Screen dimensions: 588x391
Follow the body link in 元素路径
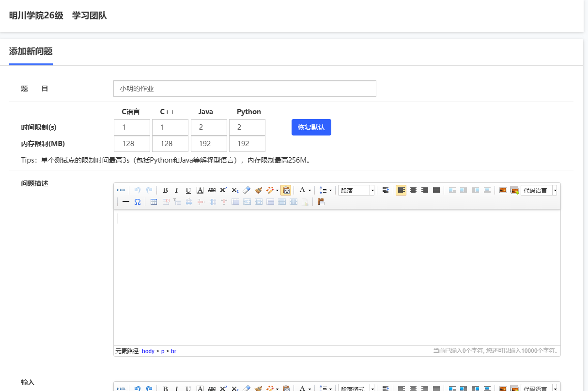(148, 351)
